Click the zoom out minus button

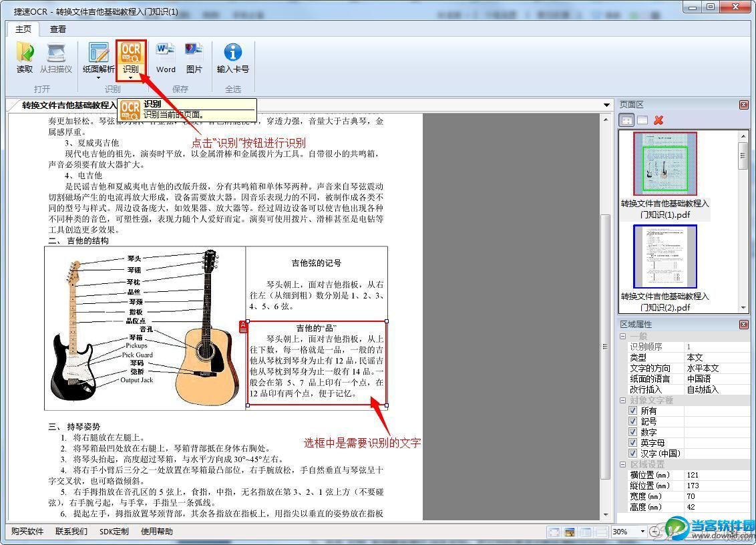point(655,532)
